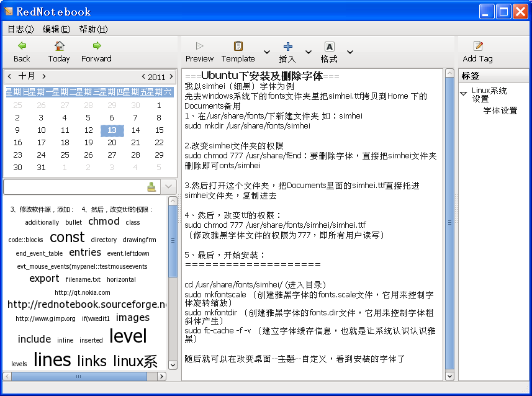
Task: Select day 20 in the October calendar
Action: tap(112, 143)
